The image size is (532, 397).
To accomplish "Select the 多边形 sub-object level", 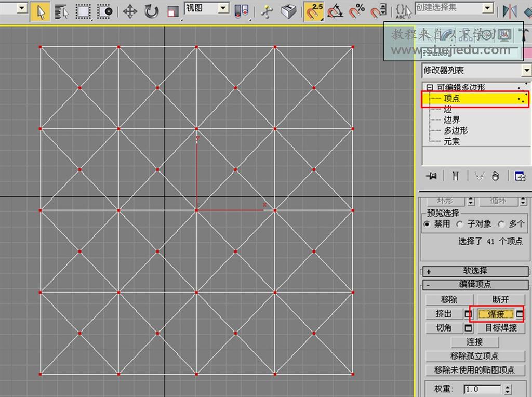I will pyautogui.click(x=456, y=130).
